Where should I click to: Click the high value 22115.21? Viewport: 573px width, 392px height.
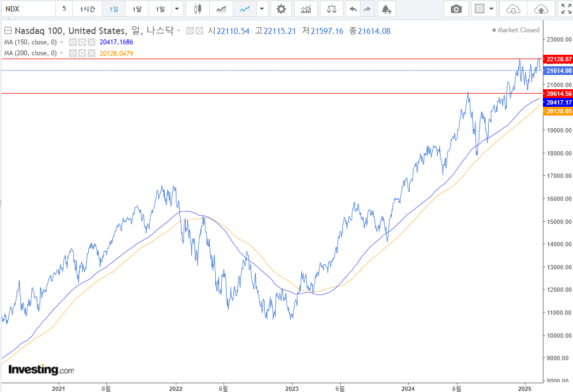pos(279,31)
